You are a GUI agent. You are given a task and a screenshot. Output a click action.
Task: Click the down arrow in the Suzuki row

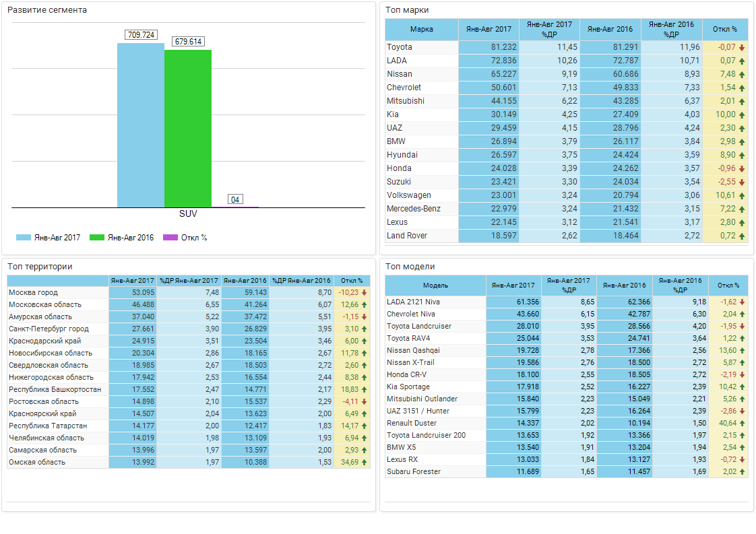click(x=742, y=182)
